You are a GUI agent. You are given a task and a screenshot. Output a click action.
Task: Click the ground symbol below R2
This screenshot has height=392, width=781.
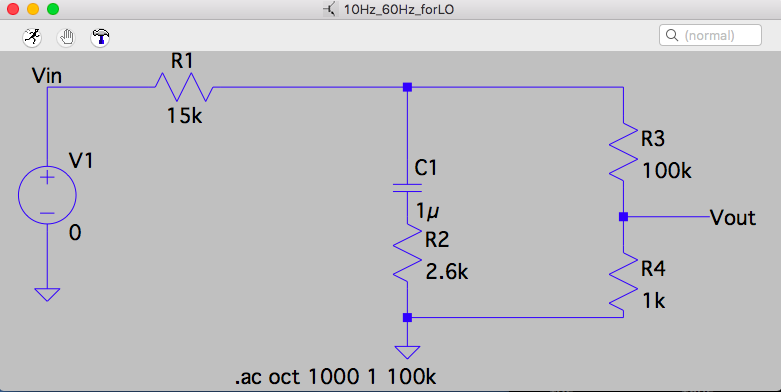407,352
